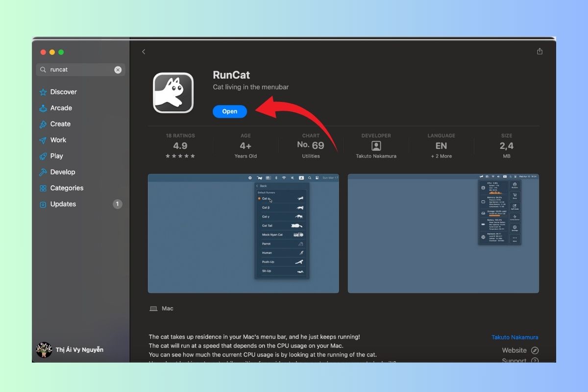Click the Arcade joystick icon
This screenshot has height=392, width=588.
tap(43, 108)
